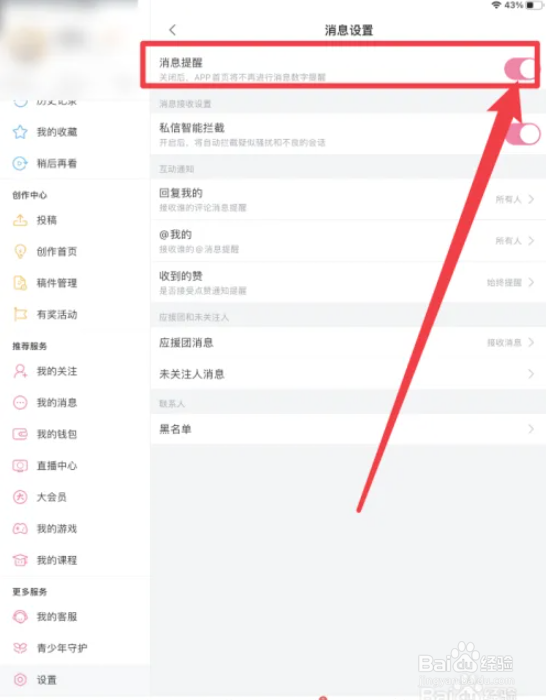Image resolution: width=546 pixels, height=700 pixels.
Task: Tap the 我的游戏 gamepad icon
Action: click(20, 529)
